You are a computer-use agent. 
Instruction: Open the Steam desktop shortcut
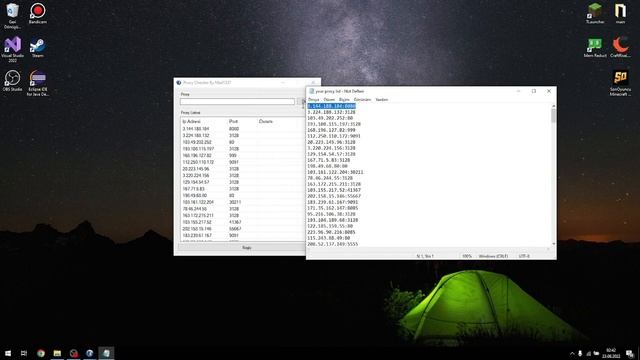(x=38, y=47)
